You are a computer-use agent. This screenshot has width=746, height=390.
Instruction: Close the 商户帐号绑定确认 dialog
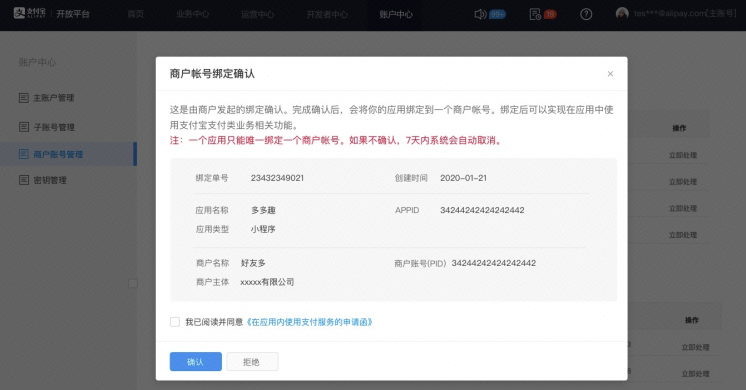click(610, 74)
